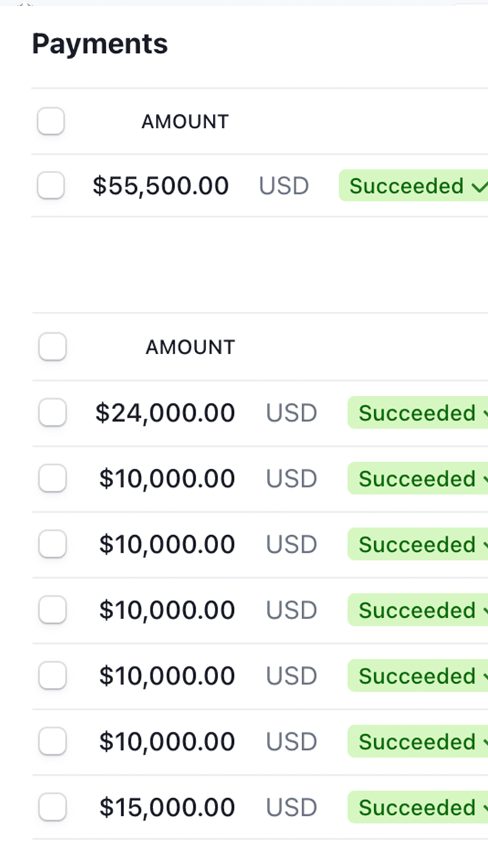
Task: Open the $24,000.00 payment entry
Action: pos(165,413)
